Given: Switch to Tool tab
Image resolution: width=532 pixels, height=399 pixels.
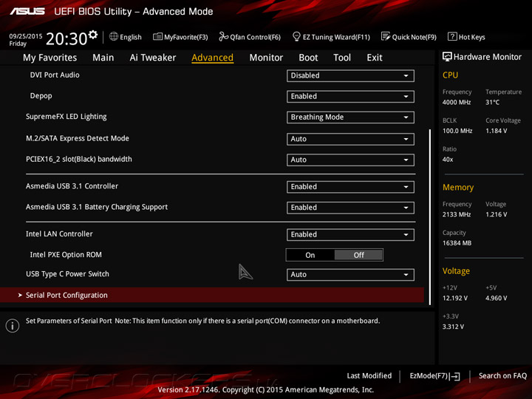Looking at the screenshot, I should [342, 58].
